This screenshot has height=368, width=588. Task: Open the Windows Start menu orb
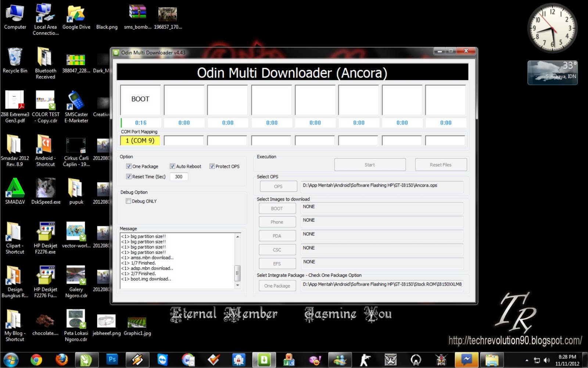[11, 360]
